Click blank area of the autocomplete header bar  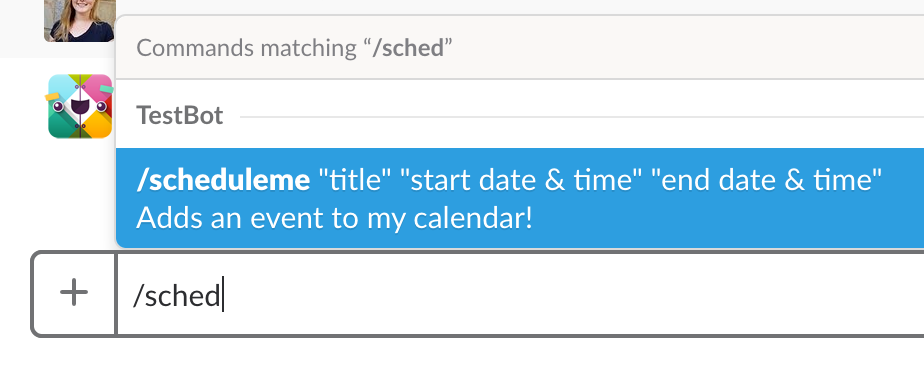(x=684, y=48)
